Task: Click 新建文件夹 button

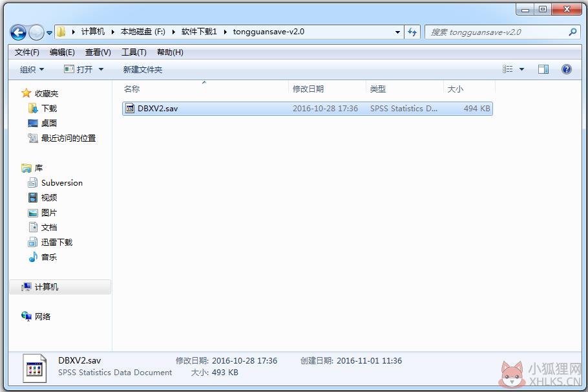Action: 143,69
